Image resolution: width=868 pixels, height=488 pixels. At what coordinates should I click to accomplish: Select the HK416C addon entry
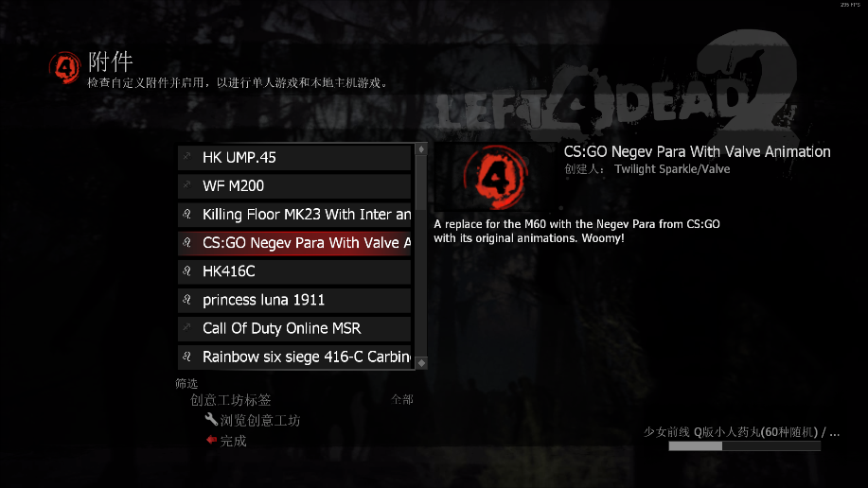coord(294,271)
